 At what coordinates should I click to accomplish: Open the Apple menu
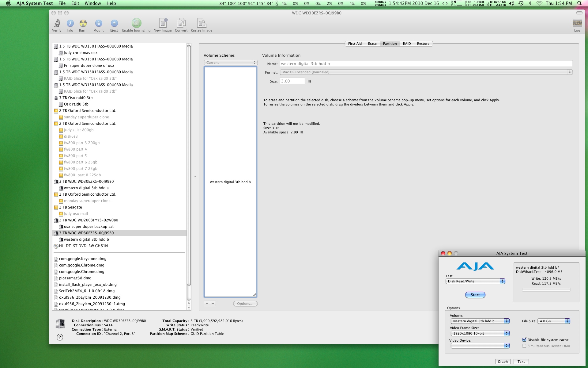click(8, 3)
